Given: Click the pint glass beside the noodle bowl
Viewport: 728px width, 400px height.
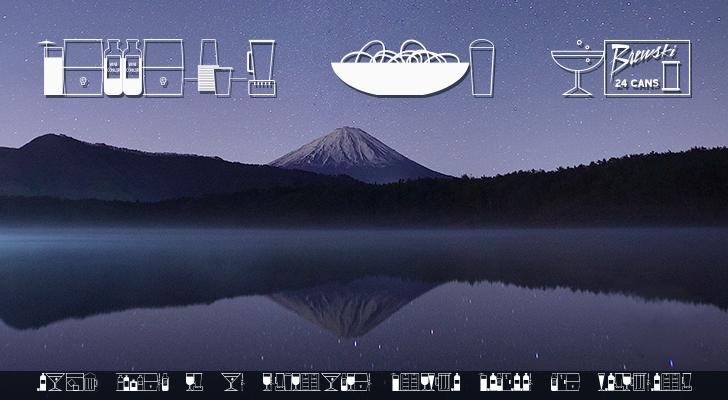Looking at the screenshot, I should (482, 69).
